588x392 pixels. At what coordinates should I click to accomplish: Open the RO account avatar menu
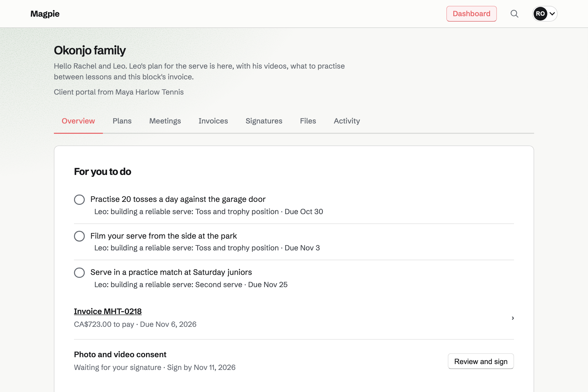[x=544, y=14]
